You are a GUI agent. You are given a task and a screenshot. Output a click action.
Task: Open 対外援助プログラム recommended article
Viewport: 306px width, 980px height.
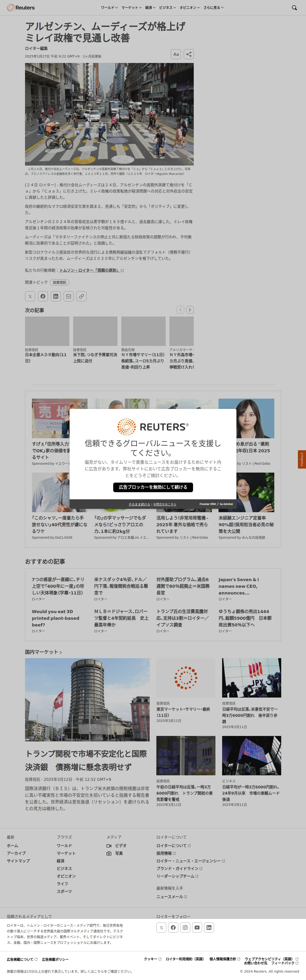(183, 586)
